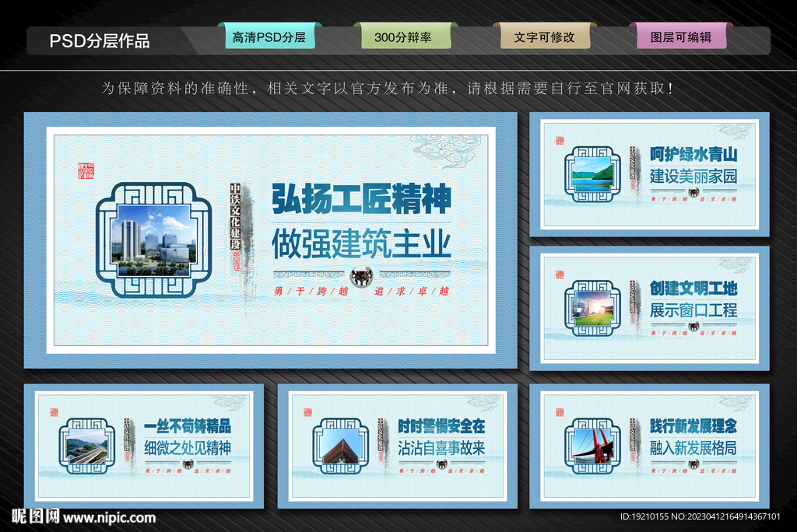Select the ox emblem under 做强建筑主业 slogan
Screen dimensions: 797x532
point(360,278)
